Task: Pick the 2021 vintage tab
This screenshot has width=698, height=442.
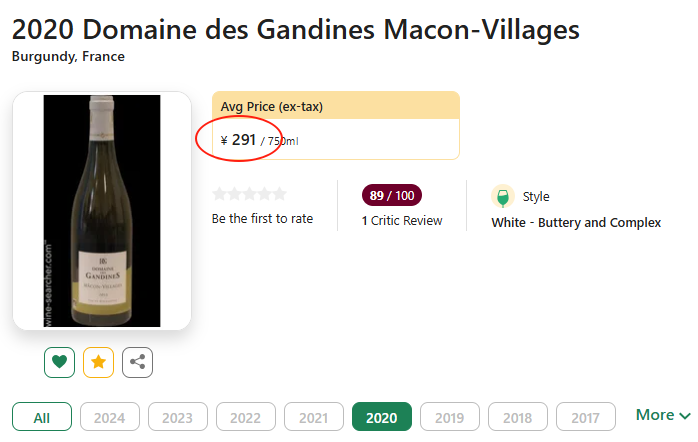Action: click(x=314, y=417)
